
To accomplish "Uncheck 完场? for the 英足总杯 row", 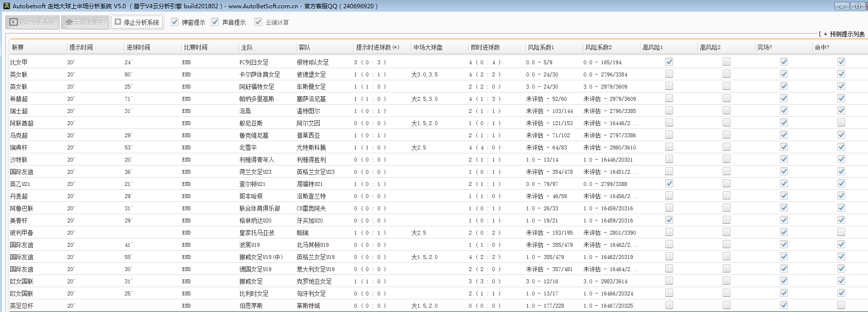I will pyautogui.click(x=784, y=305).
